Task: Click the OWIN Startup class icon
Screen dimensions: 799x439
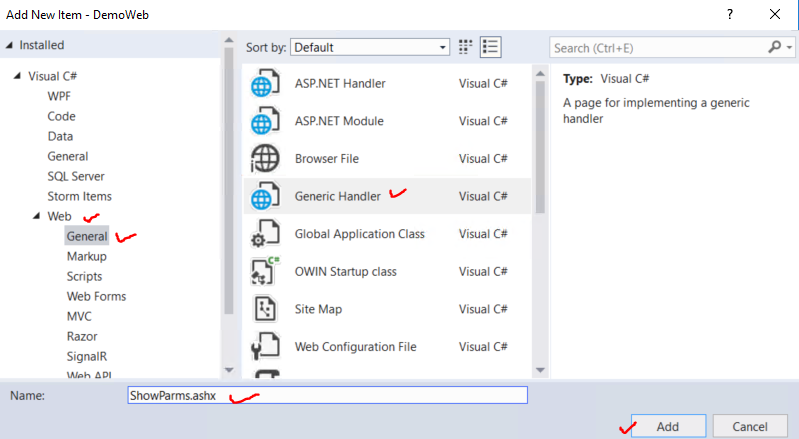Action: click(x=265, y=271)
